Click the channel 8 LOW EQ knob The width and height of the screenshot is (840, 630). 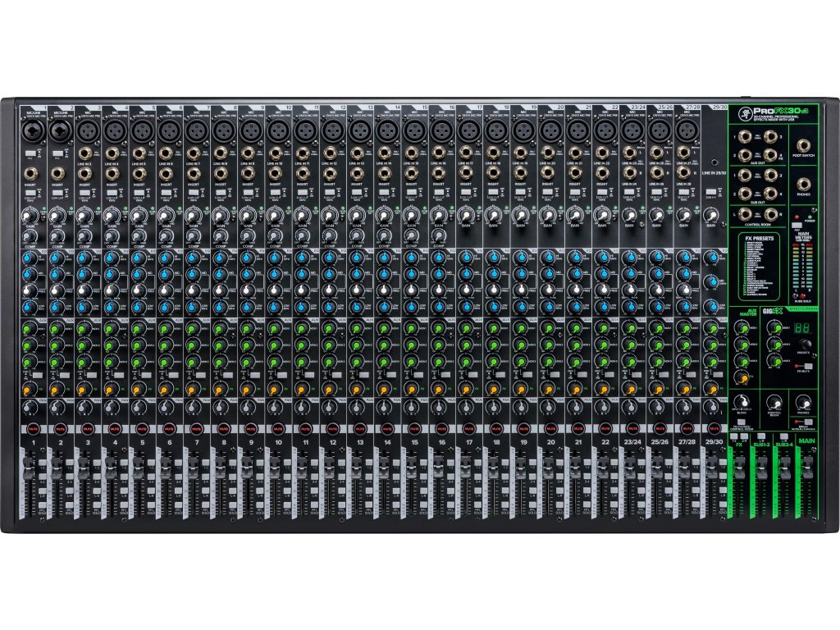click(220, 307)
